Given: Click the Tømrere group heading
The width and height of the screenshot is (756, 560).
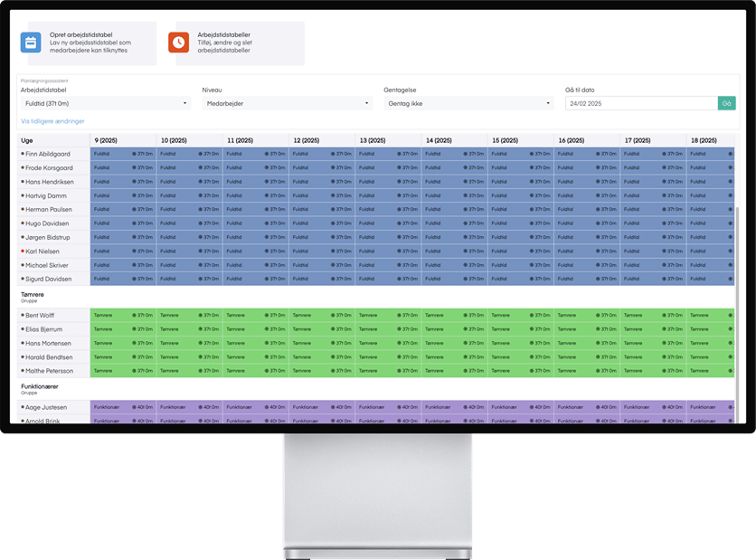Looking at the screenshot, I should pos(34,295).
